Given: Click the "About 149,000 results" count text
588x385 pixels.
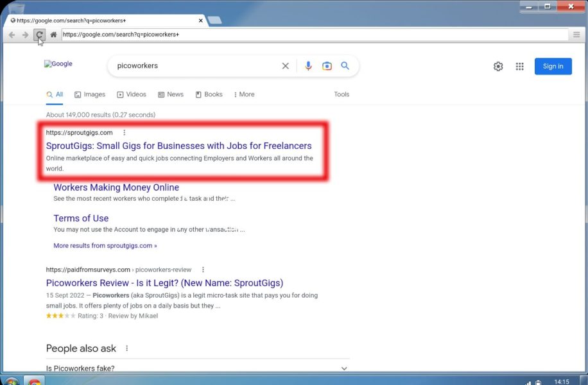Looking at the screenshot, I should click(101, 115).
